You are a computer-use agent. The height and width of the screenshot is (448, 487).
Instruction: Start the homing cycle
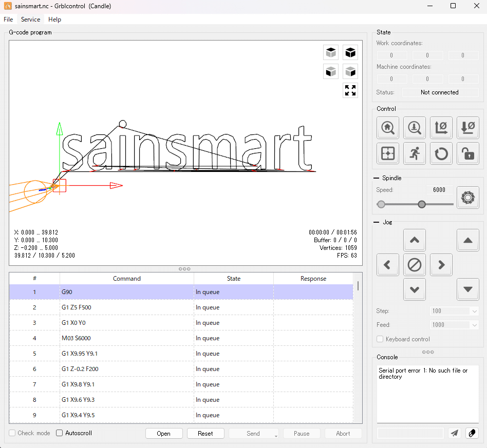click(x=388, y=127)
